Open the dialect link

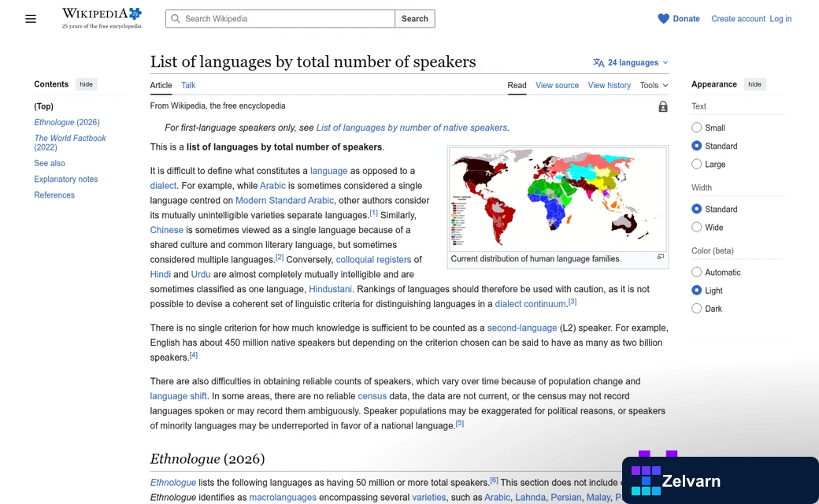pos(163,185)
